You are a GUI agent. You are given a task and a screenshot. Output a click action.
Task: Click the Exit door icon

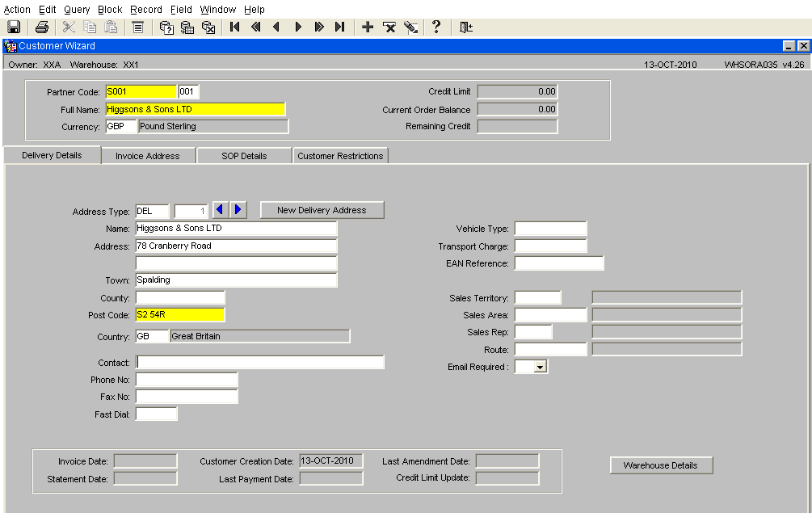pos(465,27)
